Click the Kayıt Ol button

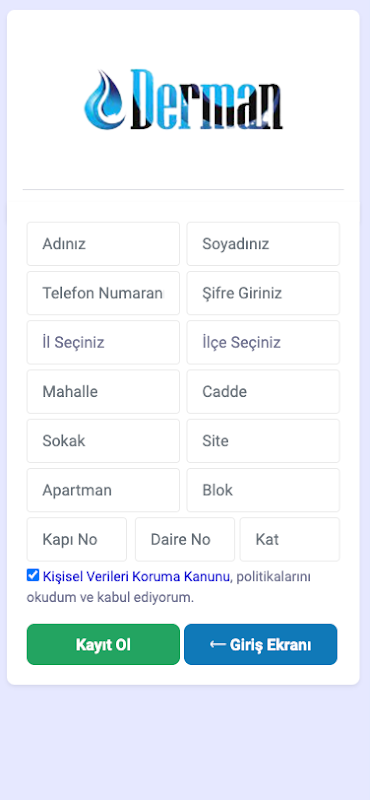[103, 644]
